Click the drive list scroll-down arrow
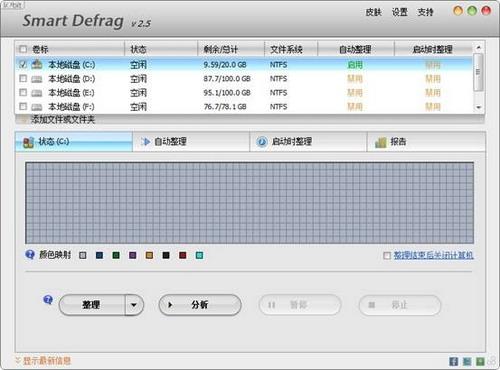This screenshot has height=370, width=500. tap(479, 107)
